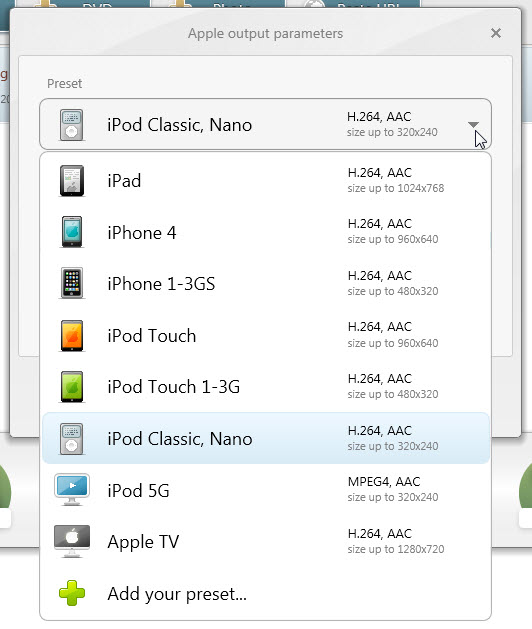Click iPod Classic, Nano text in Preset field
532x629 pixels.
(x=180, y=125)
